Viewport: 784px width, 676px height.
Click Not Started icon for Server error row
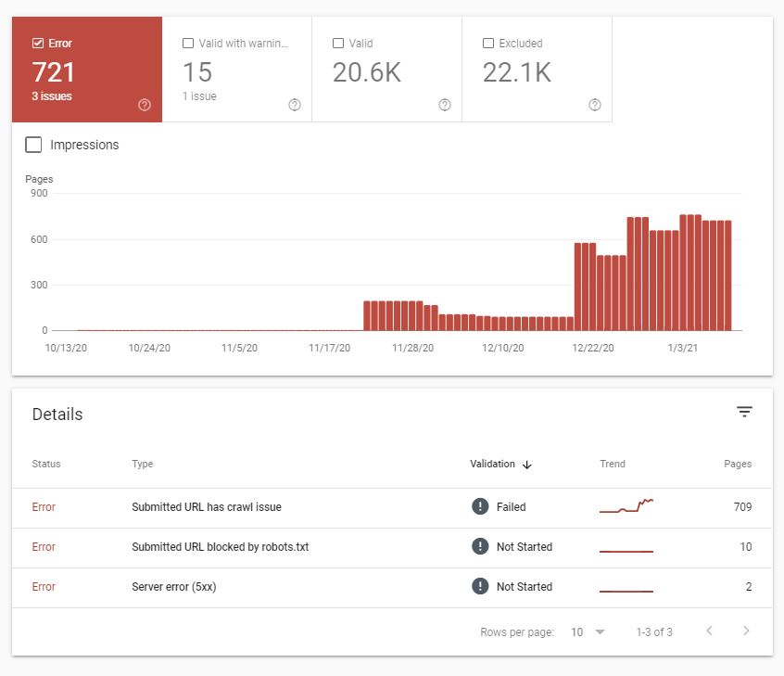click(x=480, y=586)
